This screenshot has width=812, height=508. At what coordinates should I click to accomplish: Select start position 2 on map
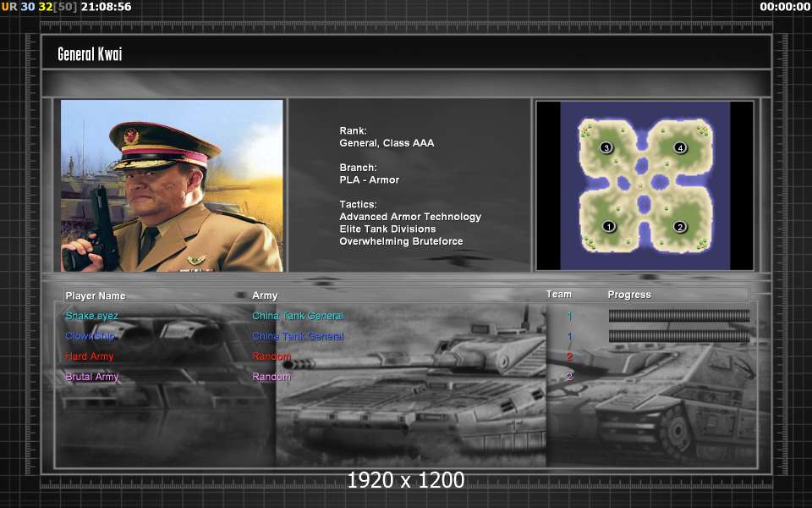coord(680,227)
